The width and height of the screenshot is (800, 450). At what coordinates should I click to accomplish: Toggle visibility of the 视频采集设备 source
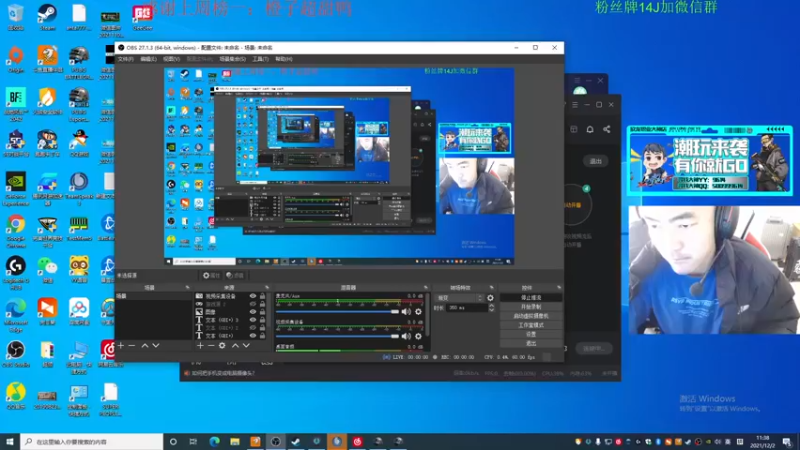coord(253,296)
